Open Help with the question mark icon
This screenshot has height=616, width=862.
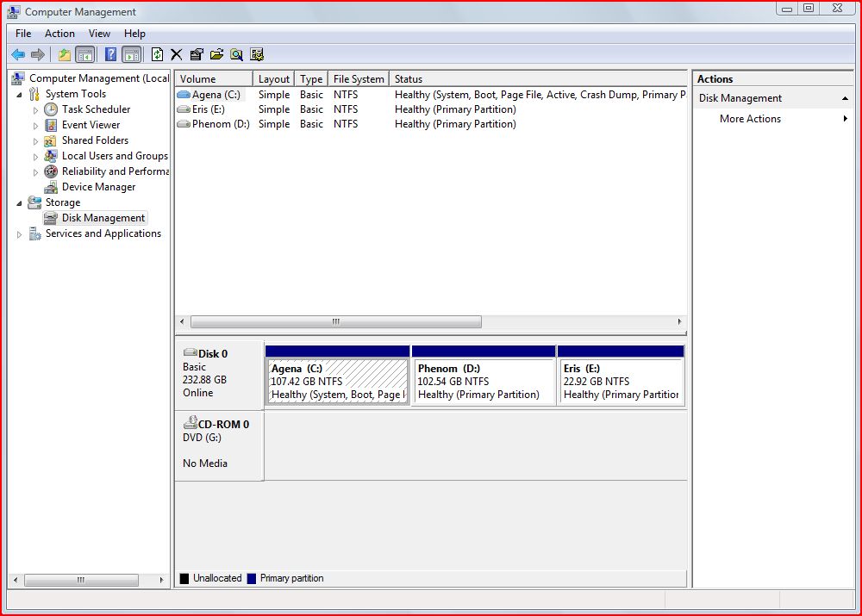110,55
